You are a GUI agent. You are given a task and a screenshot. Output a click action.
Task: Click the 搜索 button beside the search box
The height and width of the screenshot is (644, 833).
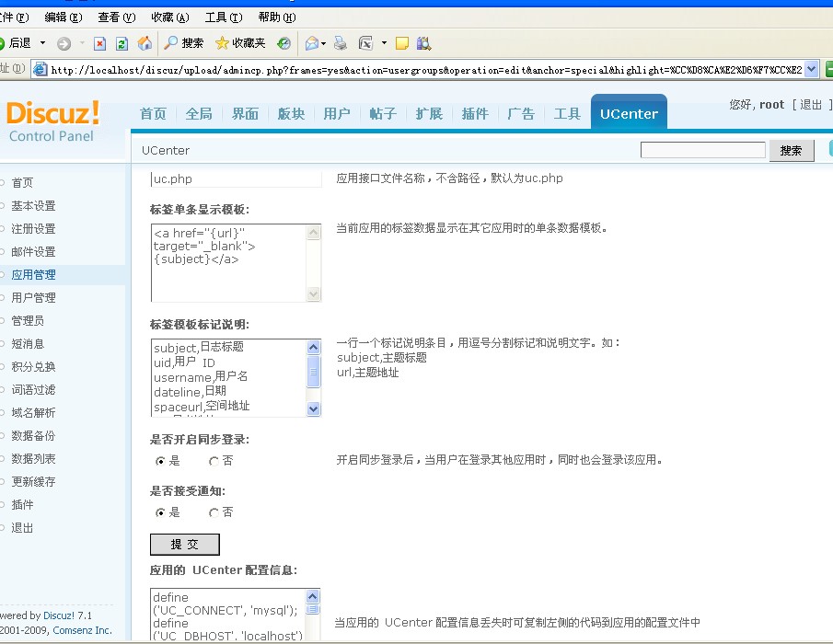(x=791, y=151)
